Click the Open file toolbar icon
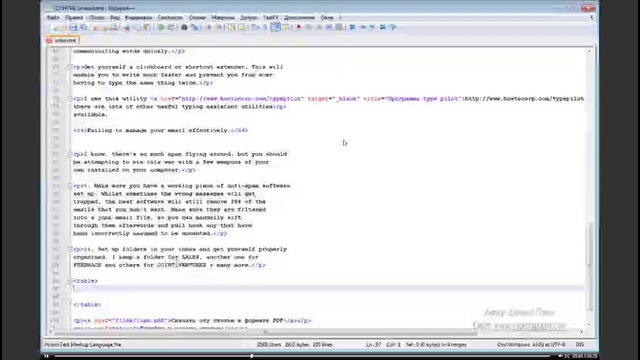Screen dimensions: 640x360 pos(63,27)
